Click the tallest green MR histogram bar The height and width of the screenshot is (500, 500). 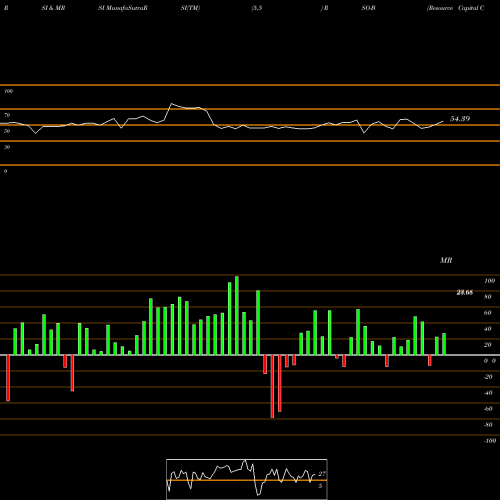pyautogui.click(x=237, y=315)
